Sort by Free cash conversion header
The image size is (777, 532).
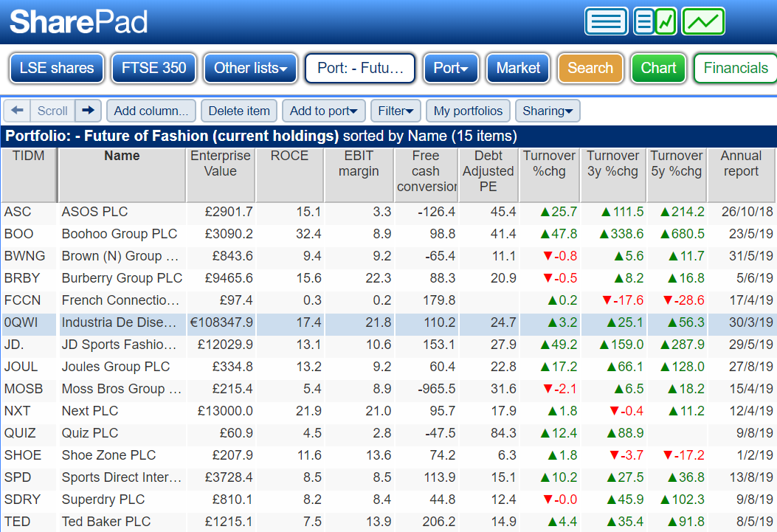pyautogui.click(x=427, y=175)
